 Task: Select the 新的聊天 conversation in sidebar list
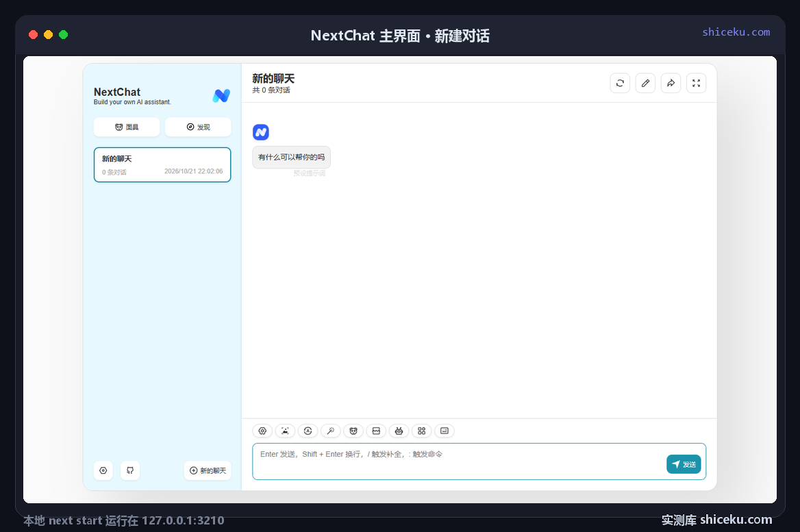[162, 165]
